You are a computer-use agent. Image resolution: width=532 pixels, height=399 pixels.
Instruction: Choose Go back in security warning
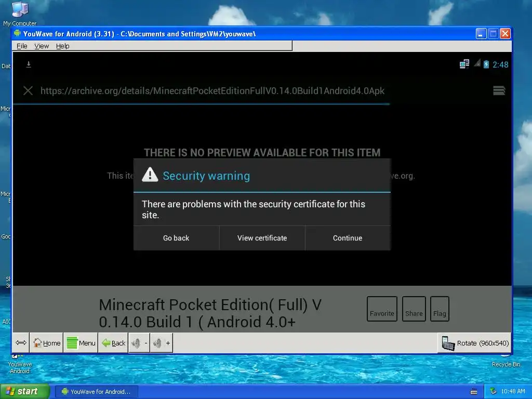click(176, 238)
